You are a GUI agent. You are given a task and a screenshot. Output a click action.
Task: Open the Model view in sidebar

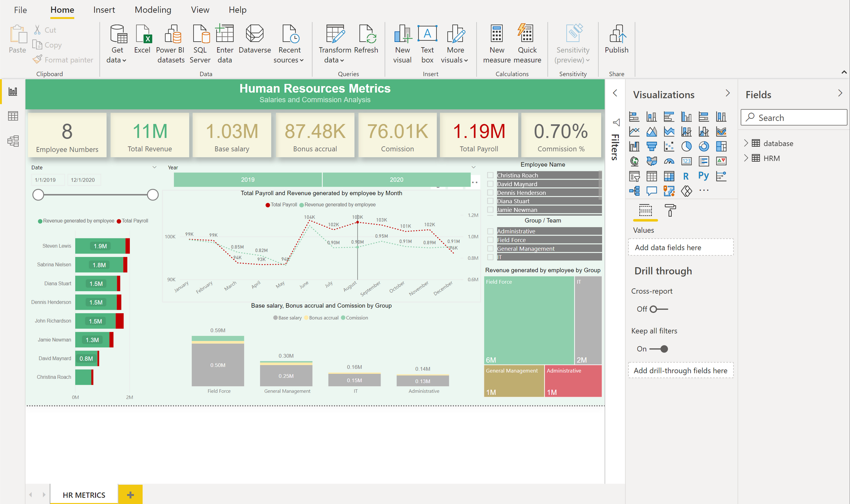click(13, 141)
